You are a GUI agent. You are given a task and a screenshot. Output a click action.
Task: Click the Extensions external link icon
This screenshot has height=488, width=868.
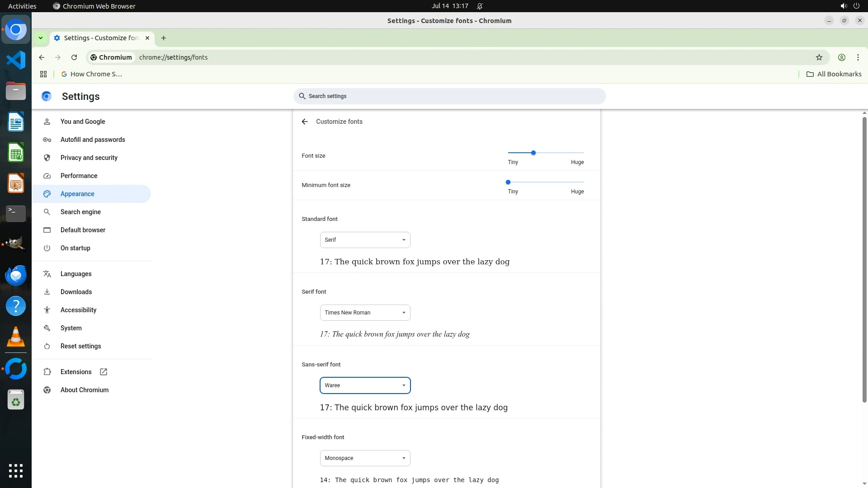pyautogui.click(x=104, y=372)
